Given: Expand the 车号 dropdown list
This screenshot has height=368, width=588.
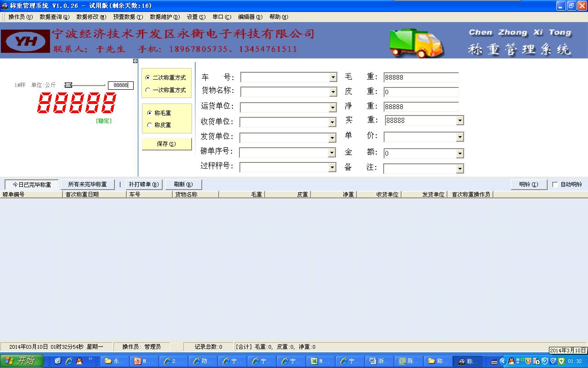Looking at the screenshot, I should pyautogui.click(x=333, y=77).
